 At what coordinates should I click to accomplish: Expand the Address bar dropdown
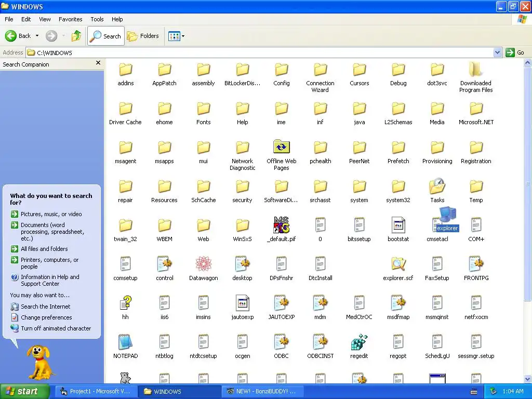(497, 52)
